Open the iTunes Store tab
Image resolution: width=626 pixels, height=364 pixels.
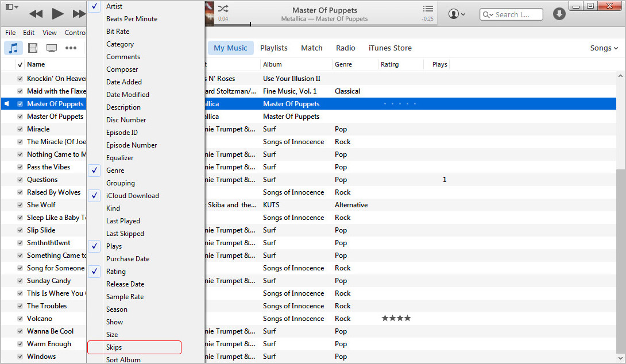click(x=390, y=48)
